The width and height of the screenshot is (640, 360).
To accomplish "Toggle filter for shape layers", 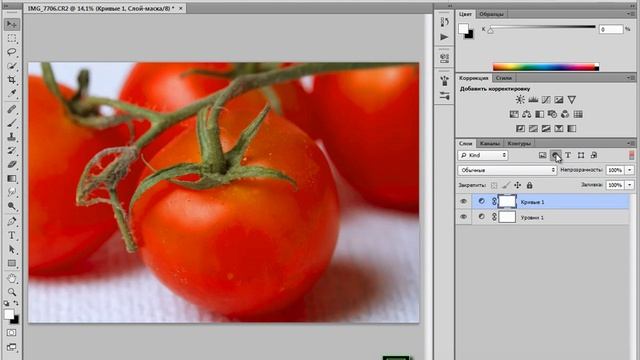I will click(x=581, y=155).
